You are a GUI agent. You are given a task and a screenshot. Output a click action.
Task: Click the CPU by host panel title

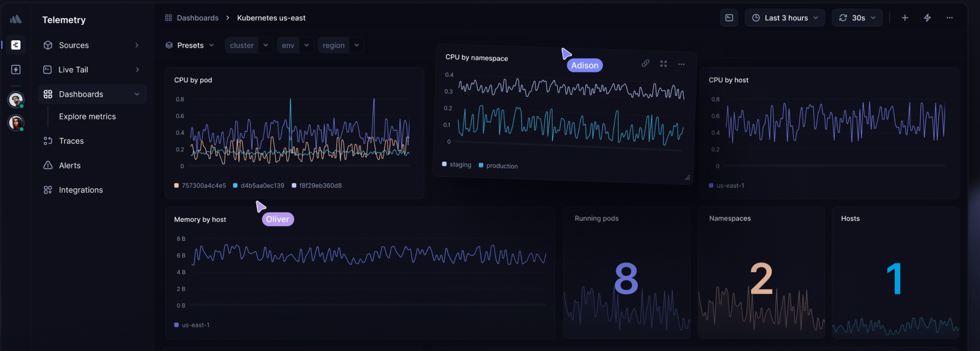(728, 80)
